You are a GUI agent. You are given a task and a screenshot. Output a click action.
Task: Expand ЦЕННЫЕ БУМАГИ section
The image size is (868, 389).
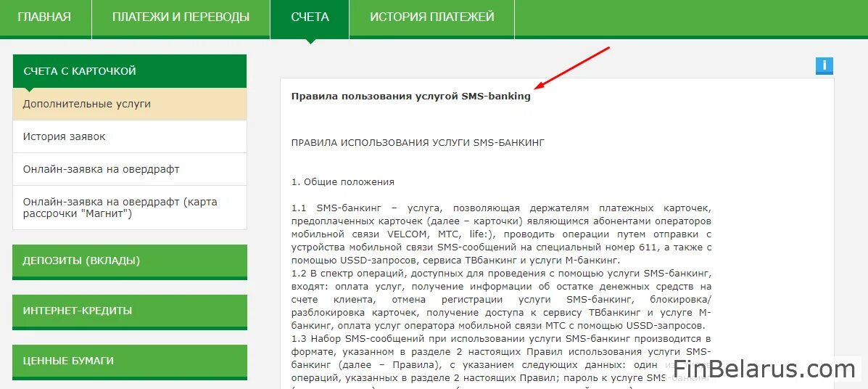[130, 361]
